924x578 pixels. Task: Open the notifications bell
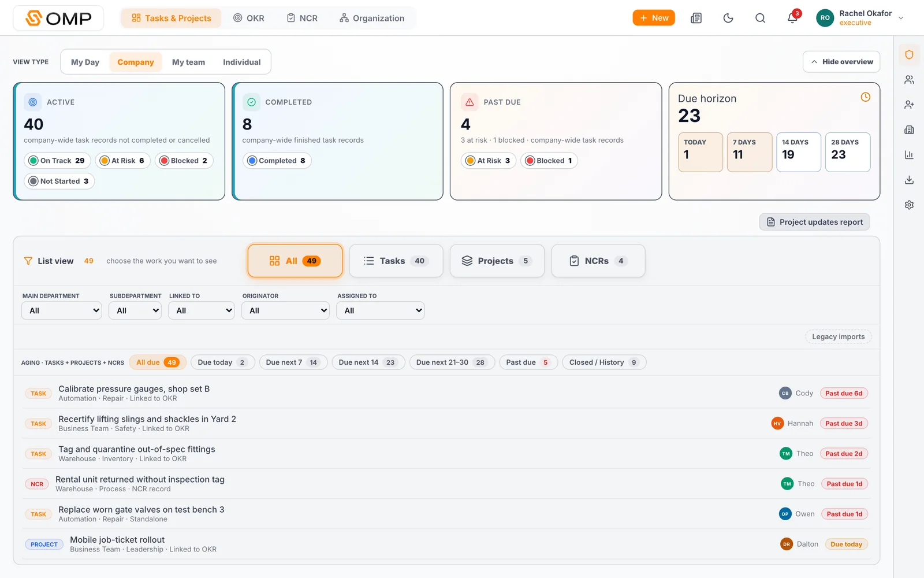(x=792, y=18)
